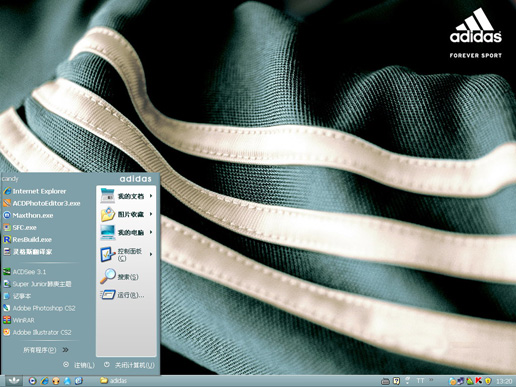
Task: Expand 所有程序 all programs list
Action: (46, 350)
